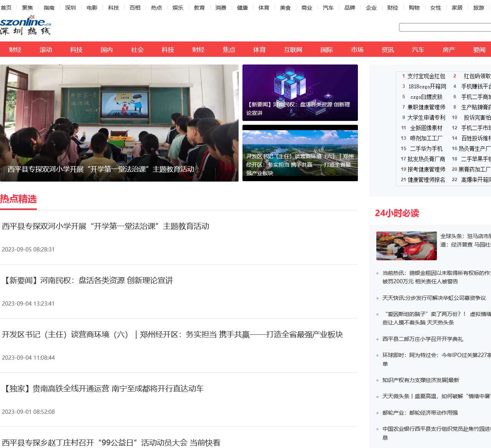Select 互联网 tab in red bar

[x=293, y=50]
